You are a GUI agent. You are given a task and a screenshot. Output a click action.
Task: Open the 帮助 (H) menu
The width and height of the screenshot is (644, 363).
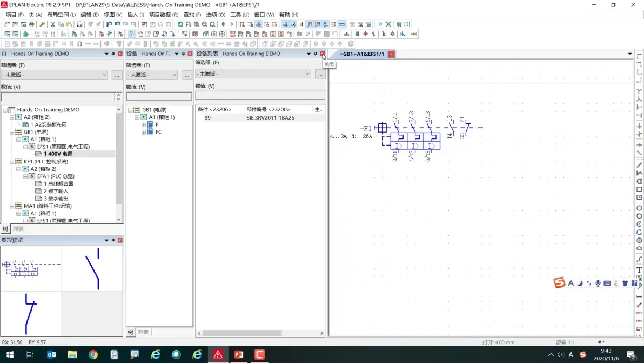[x=289, y=15]
